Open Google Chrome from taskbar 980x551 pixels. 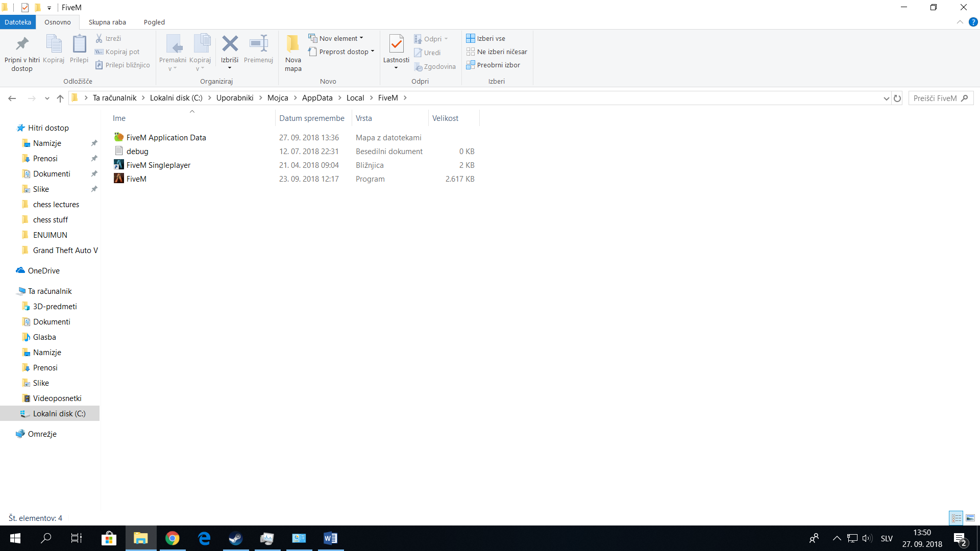(173, 538)
